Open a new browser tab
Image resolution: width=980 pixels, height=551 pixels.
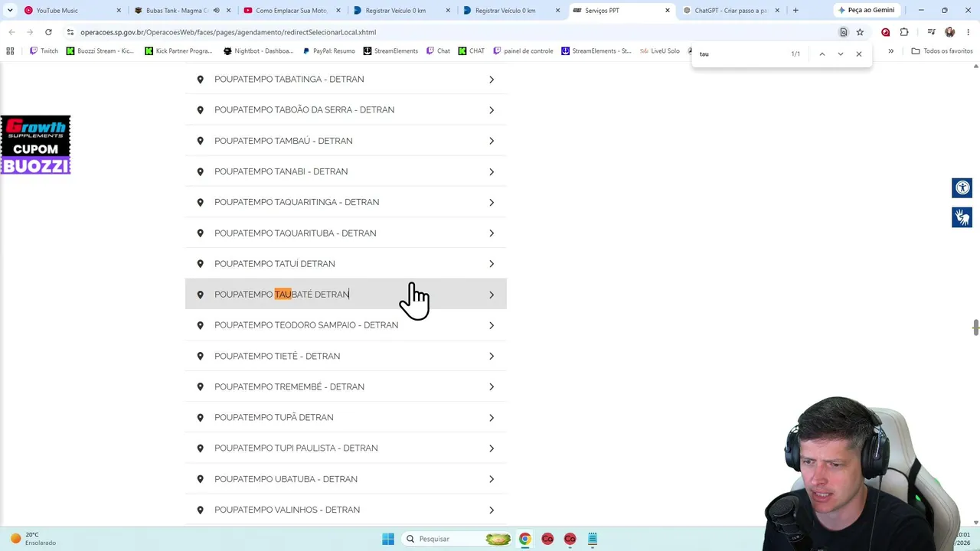pyautogui.click(x=795, y=11)
